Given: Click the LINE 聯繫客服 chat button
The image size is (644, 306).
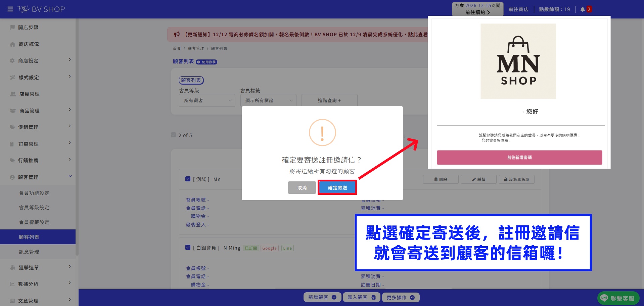Looking at the screenshot, I should point(618,298).
